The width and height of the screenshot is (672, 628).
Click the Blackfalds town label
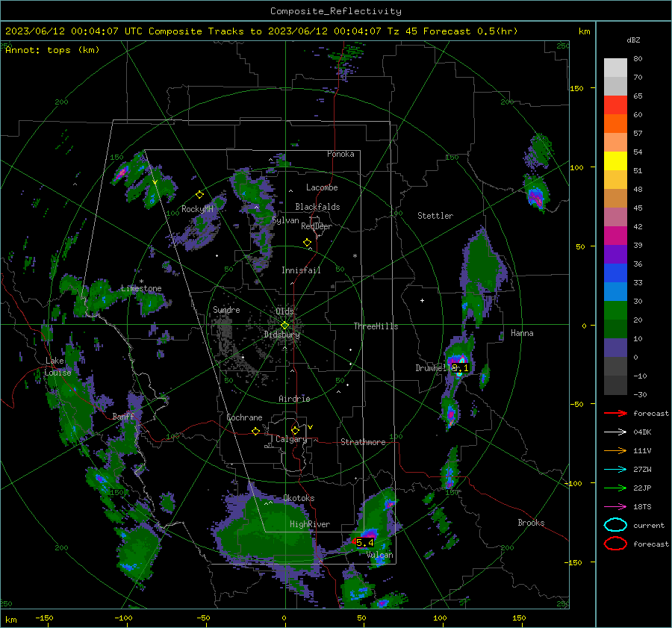(317, 207)
